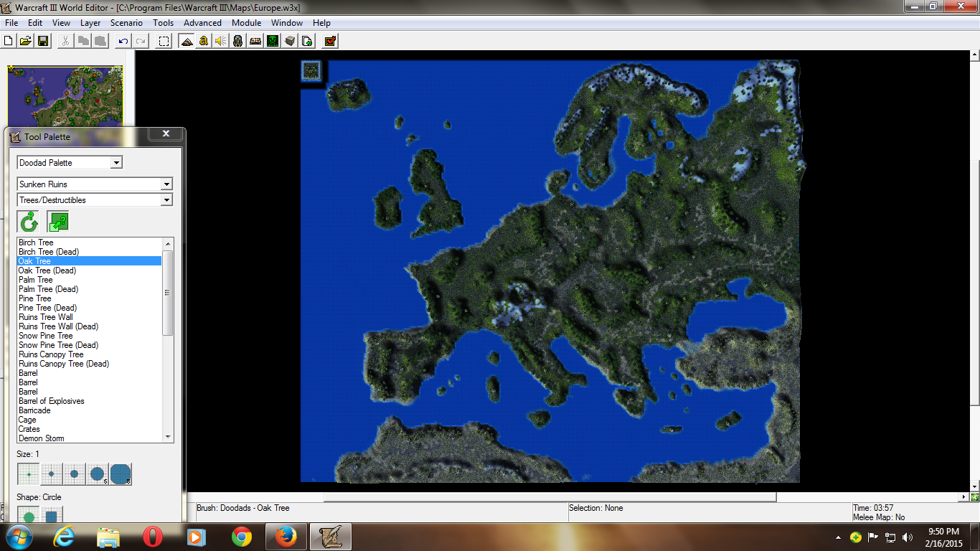Open the Tools menu
The width and height of the screenshot is (980, 551).
[164, 23]
